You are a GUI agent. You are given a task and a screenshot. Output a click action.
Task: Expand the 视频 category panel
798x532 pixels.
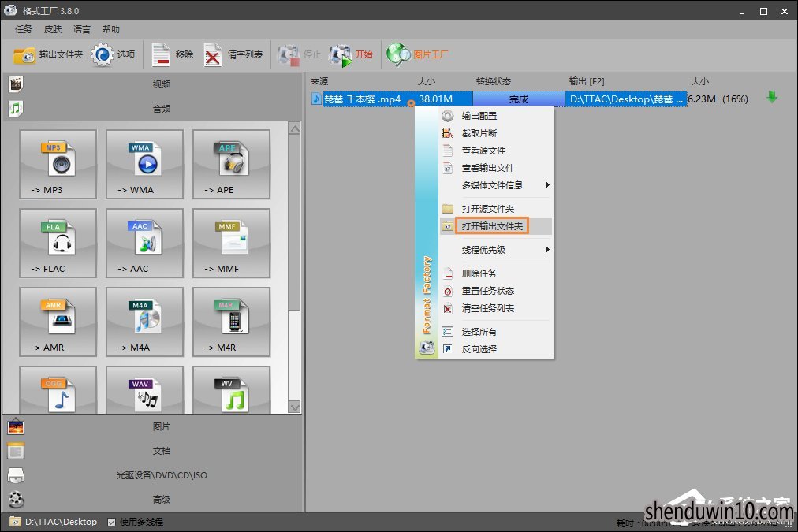[x=153, y=84]
